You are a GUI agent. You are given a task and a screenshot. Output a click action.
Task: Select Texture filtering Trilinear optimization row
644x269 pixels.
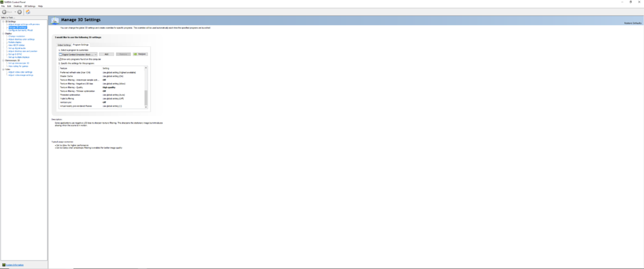(x=102, y=91)
